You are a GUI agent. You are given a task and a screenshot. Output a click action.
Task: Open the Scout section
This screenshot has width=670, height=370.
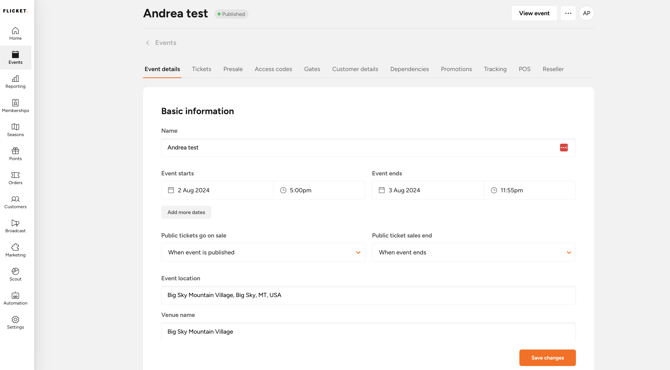point(15,274)
